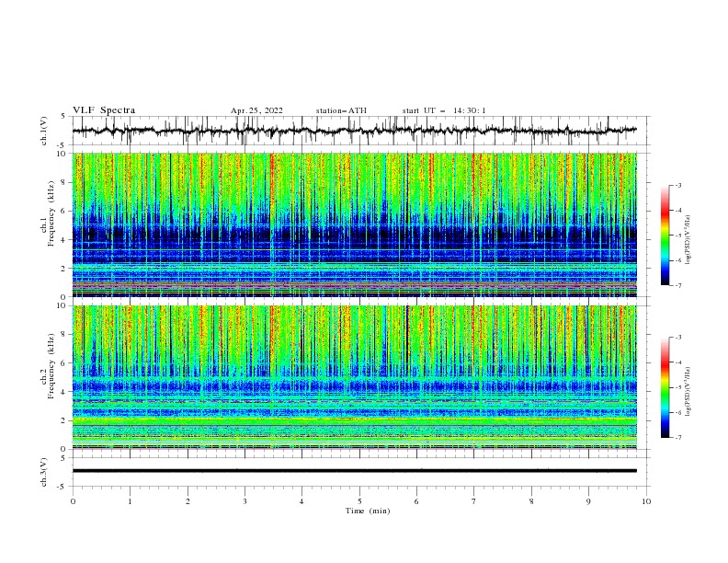
Task: Click the "-4" tick on the ch.2 color bar
Action: coord(678,362)
